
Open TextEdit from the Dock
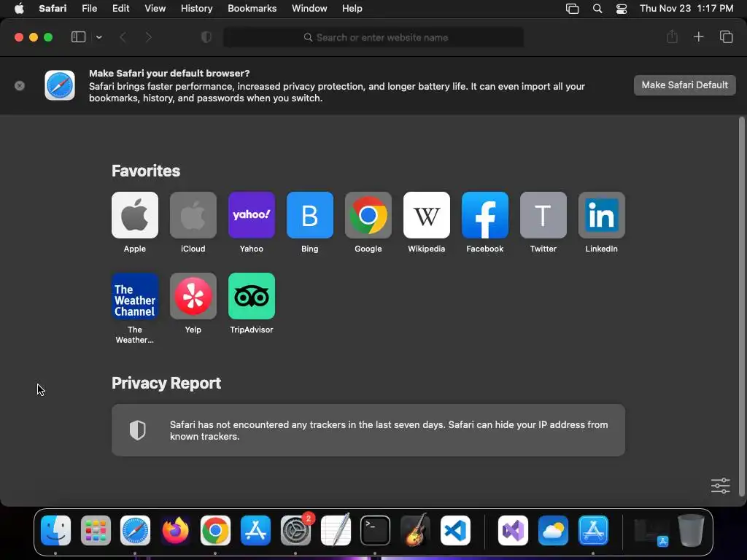coord(336,529)
